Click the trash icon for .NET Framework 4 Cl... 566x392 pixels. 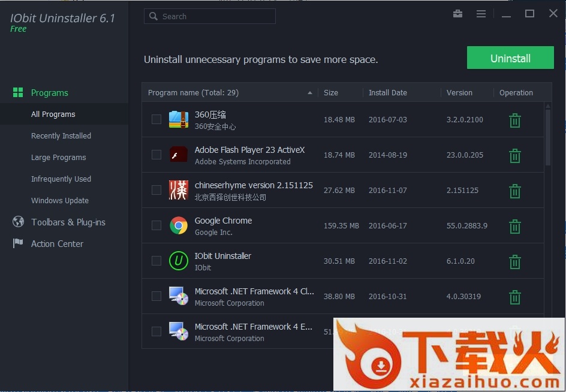tap(515, 297)
